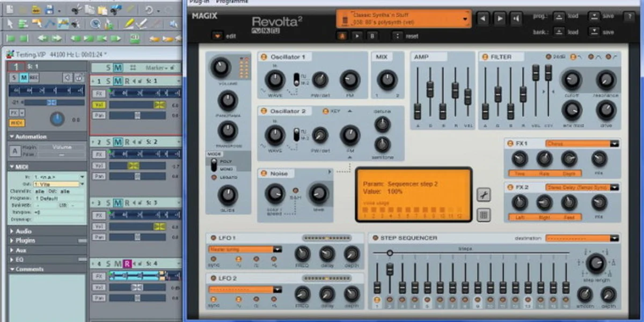Click the save icon in Samplitude toolbar
644x322 pixels.
tap(50, 10)
